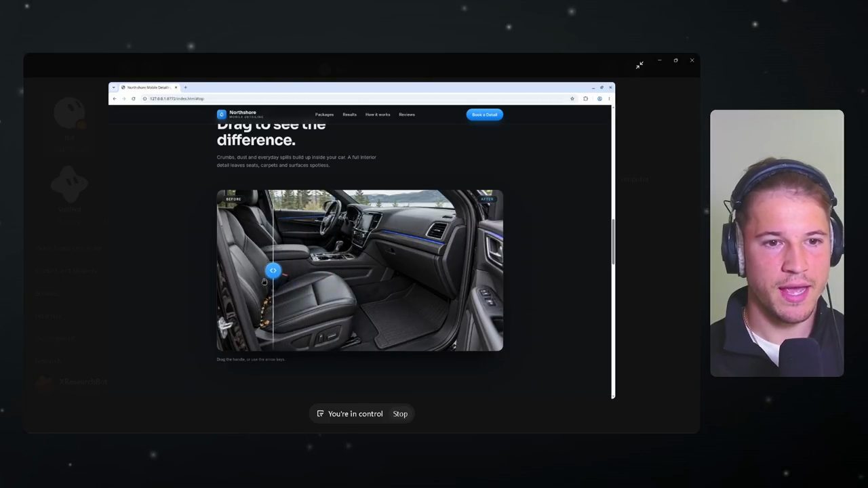Go to the Results nav section

click(x=349, y=115)
